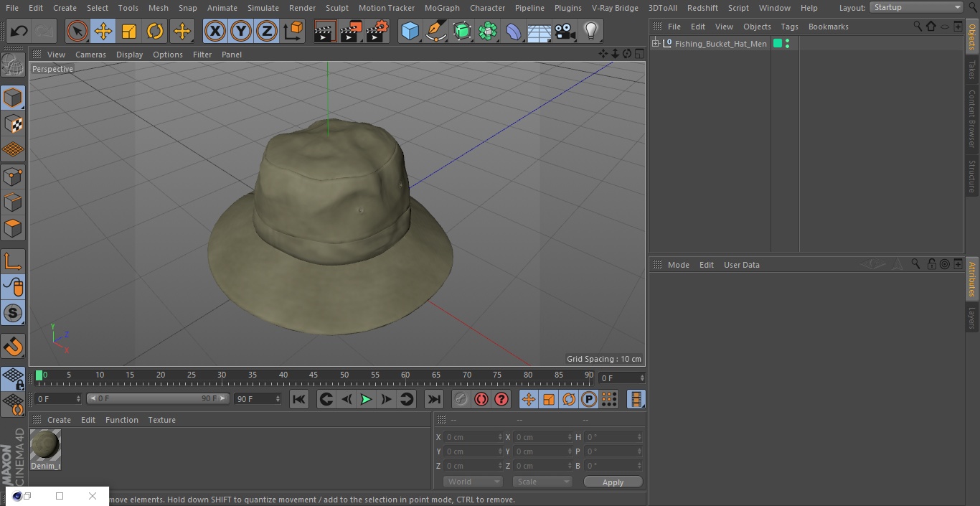Switch to the Takes side tab
The width and height of the screenshot is (980, 506).
[x=972, y=70]
